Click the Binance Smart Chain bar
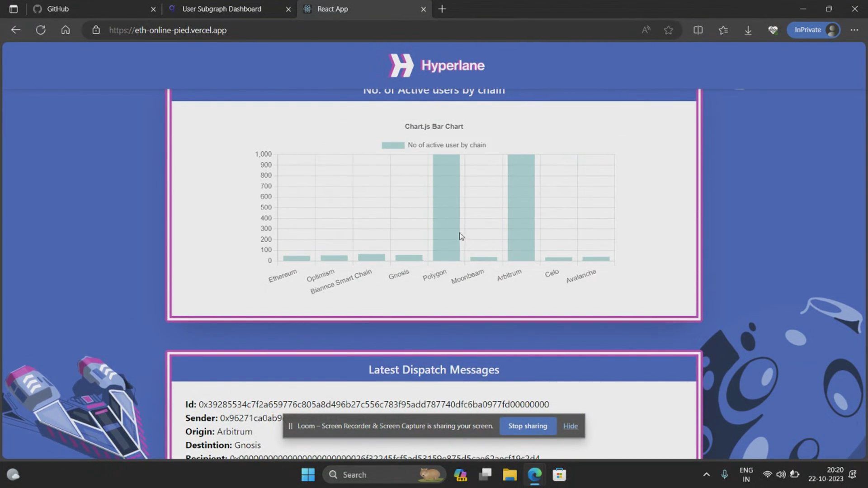This screenshot has width=868, height=488. coord(372,258)
